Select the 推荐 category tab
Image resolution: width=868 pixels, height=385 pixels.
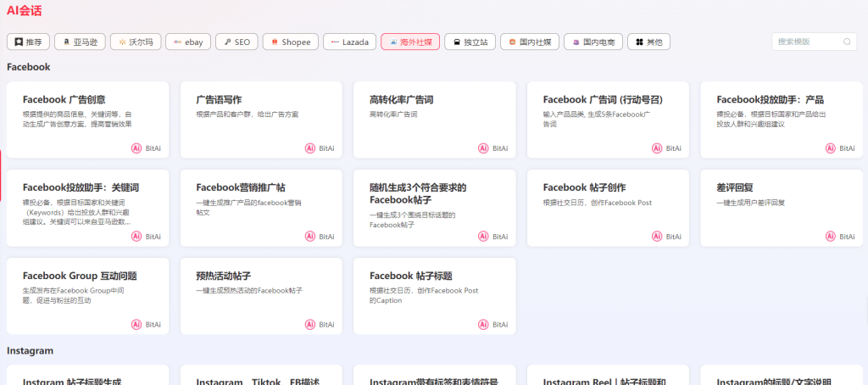[28, 42]
